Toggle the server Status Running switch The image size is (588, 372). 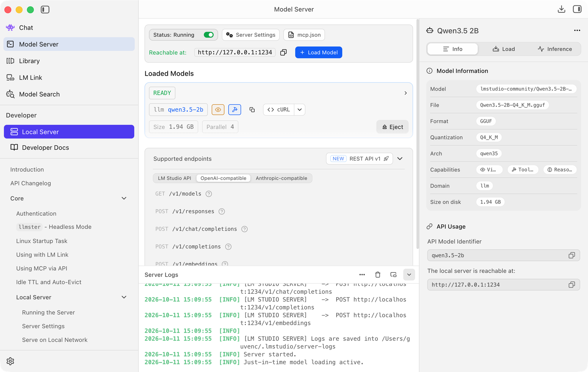click(x=209, y=35)
